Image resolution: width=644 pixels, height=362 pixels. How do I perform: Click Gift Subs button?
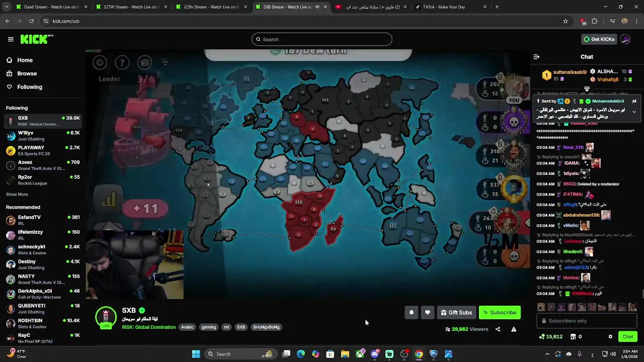(456, 313)
